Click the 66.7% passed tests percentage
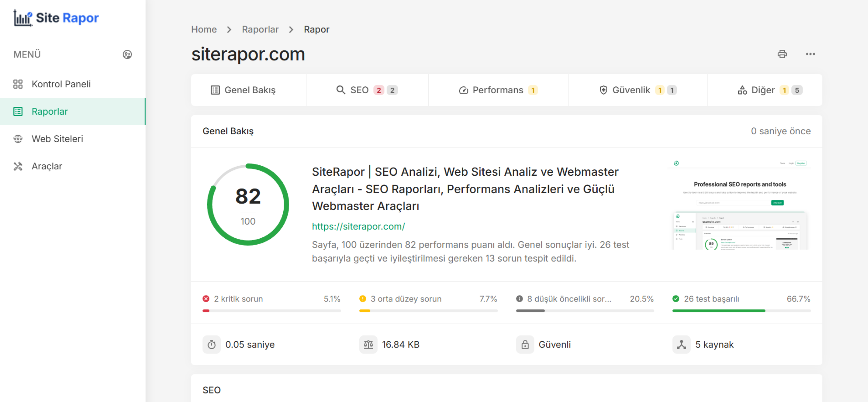 (x=798, y=299)
